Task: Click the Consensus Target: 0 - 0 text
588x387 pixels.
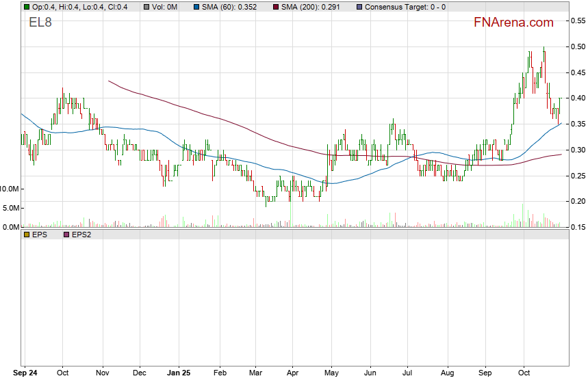Action: [x=405, y=7]
